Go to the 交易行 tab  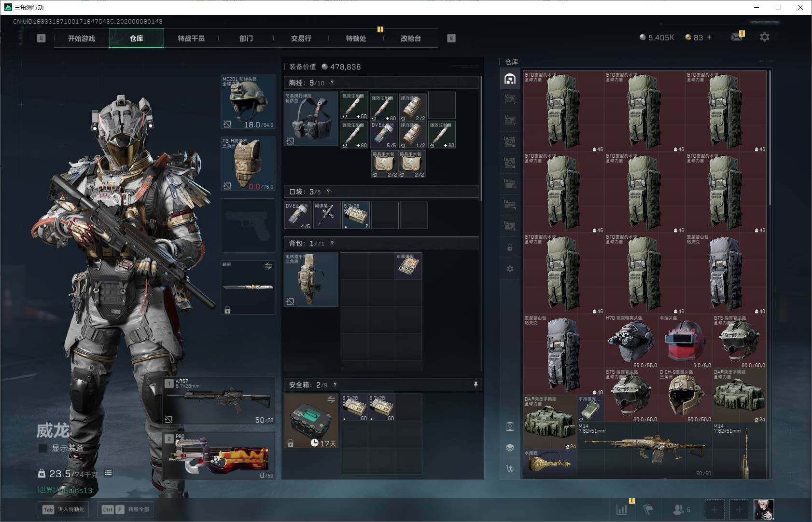tap(301, 38)
